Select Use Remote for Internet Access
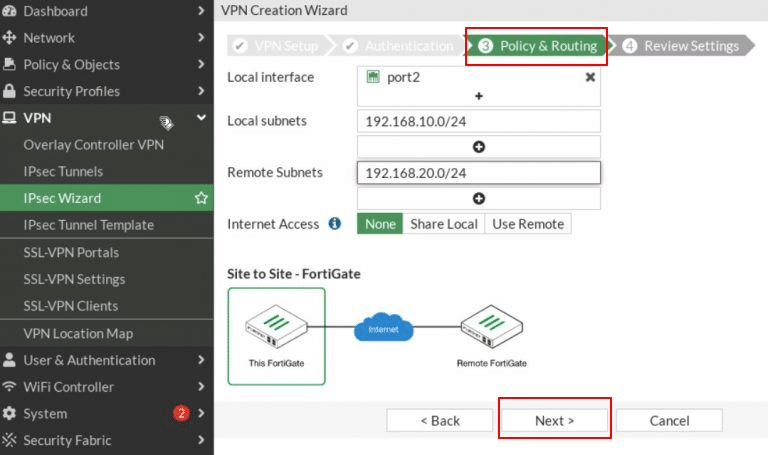Screen dimensions: 768x455 pos(528,224)
